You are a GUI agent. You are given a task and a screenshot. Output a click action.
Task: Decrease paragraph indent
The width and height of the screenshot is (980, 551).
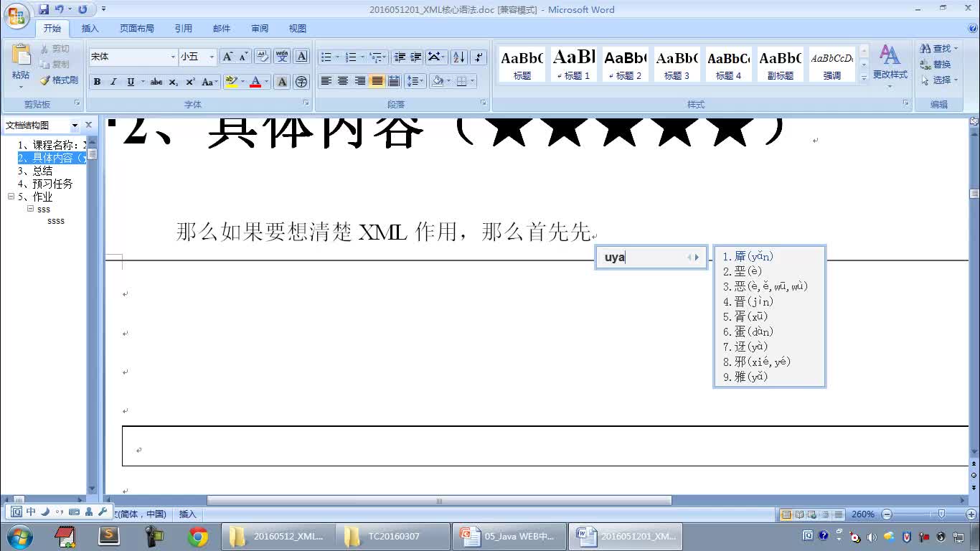point(400,57)
